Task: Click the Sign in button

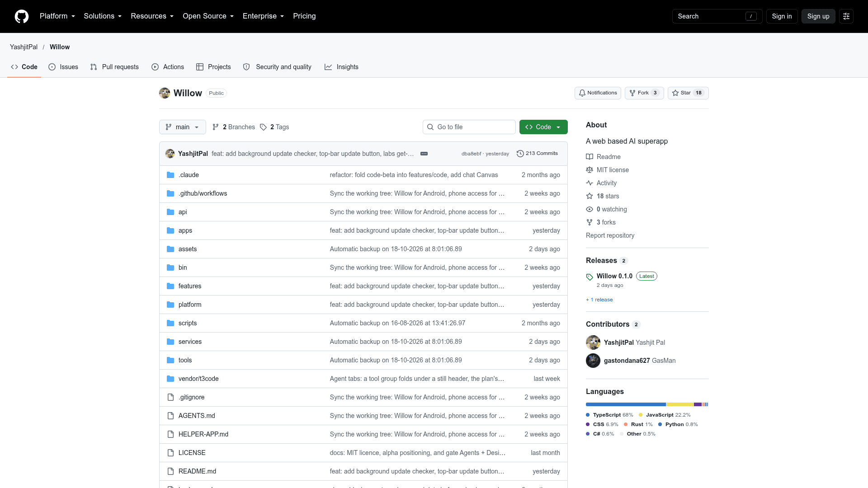Action: 782,16
